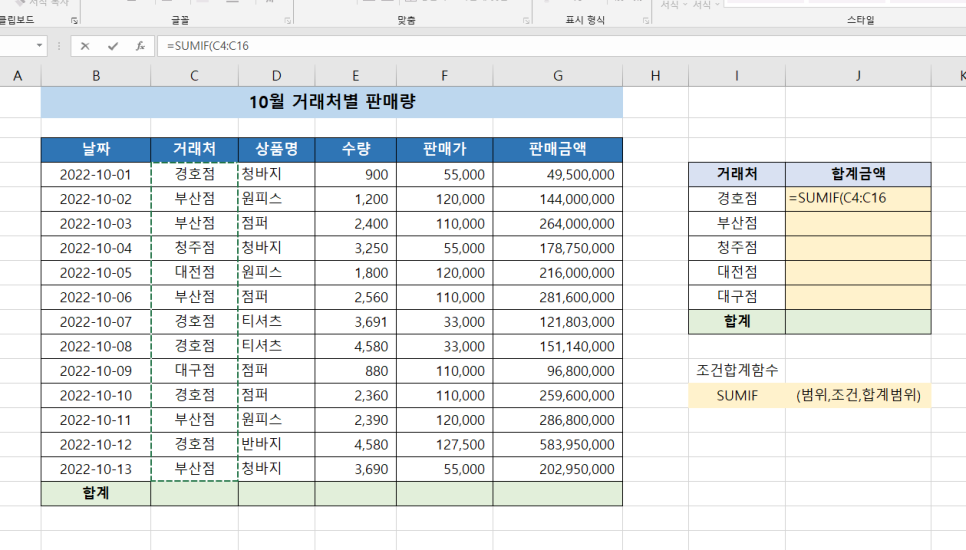Screen dimensions: 966x550
Task: Click the cell containing =SUMIF(C4:C16
Action: (x=858, y=199)
